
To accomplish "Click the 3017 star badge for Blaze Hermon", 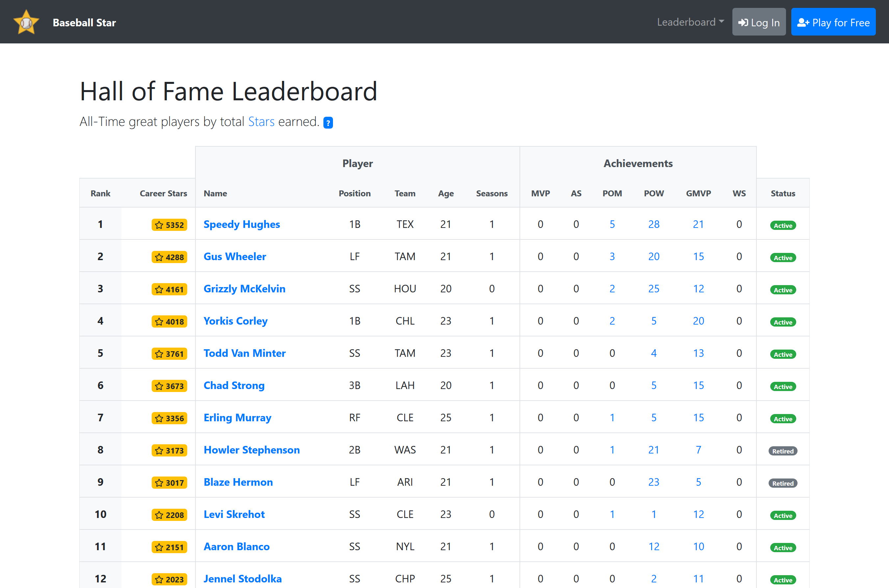I will click(x=169, y=483).
